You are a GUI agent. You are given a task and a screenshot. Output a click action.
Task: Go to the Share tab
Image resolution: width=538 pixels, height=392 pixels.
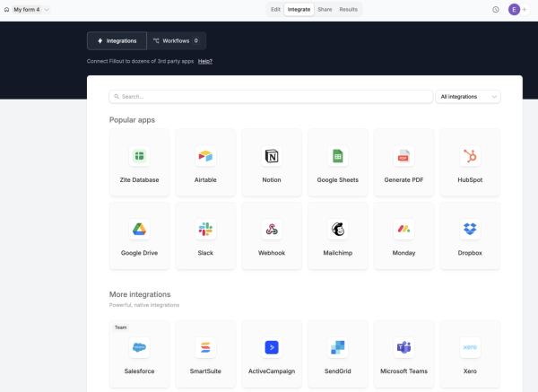click(x=325, y=10)
